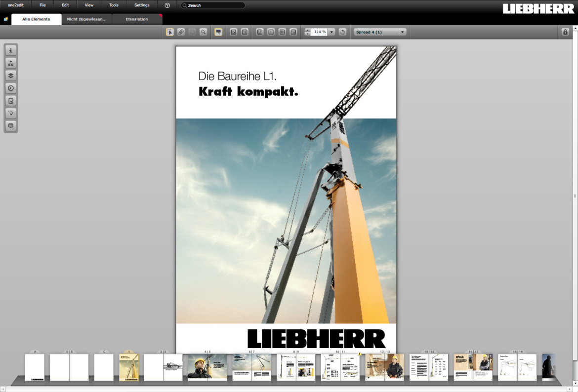The width and height of the screenshot is (578, 392).
Task: Open the one2edit menu
Action: 15,5
